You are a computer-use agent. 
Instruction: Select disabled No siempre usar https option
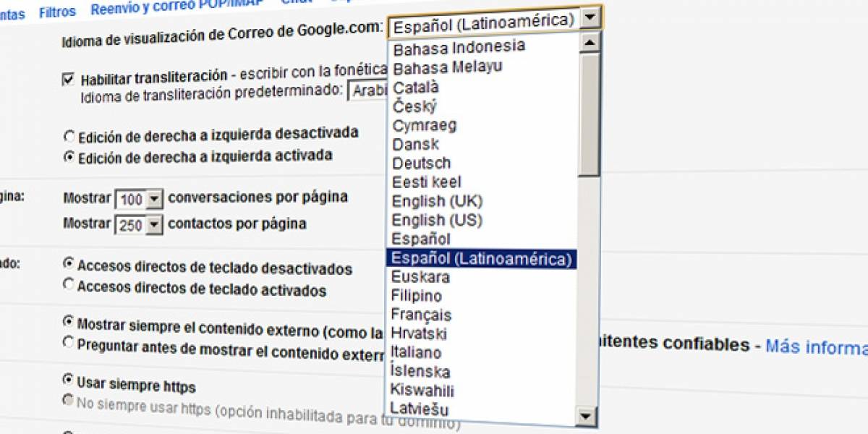pyautogui.click(x=67, y=399)
